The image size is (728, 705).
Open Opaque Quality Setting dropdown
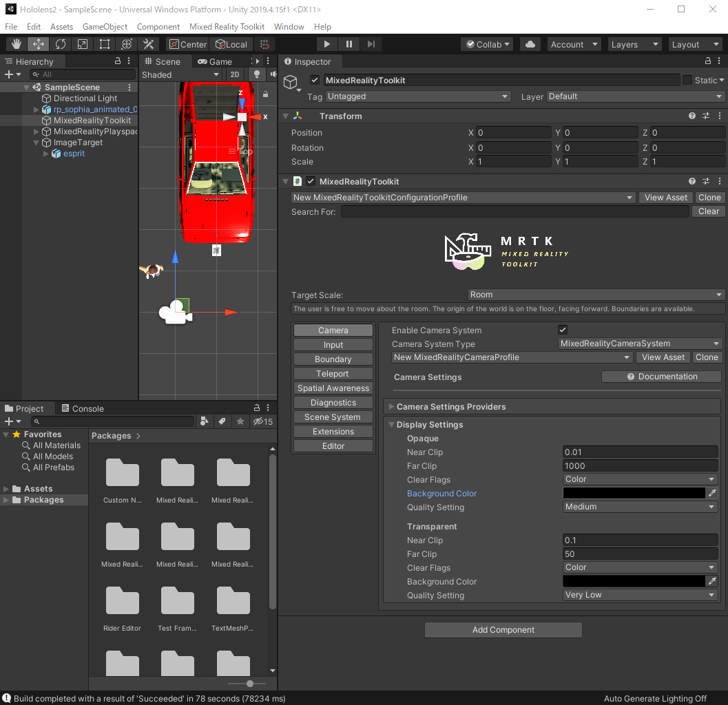(640, 507)
